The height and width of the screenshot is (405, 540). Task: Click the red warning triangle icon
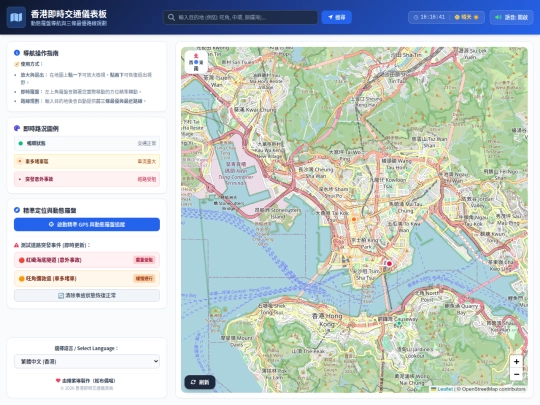(16, 245)
